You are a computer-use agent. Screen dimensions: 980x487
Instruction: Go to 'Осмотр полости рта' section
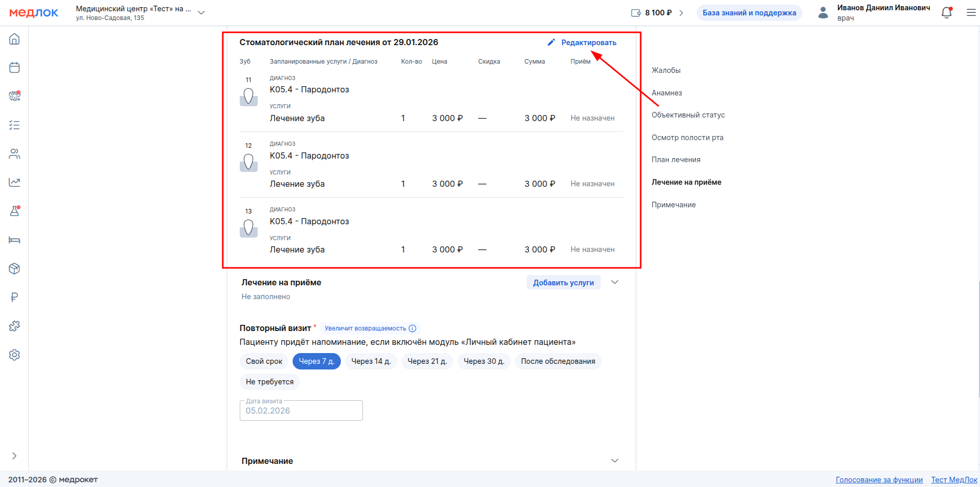point(687,138)
